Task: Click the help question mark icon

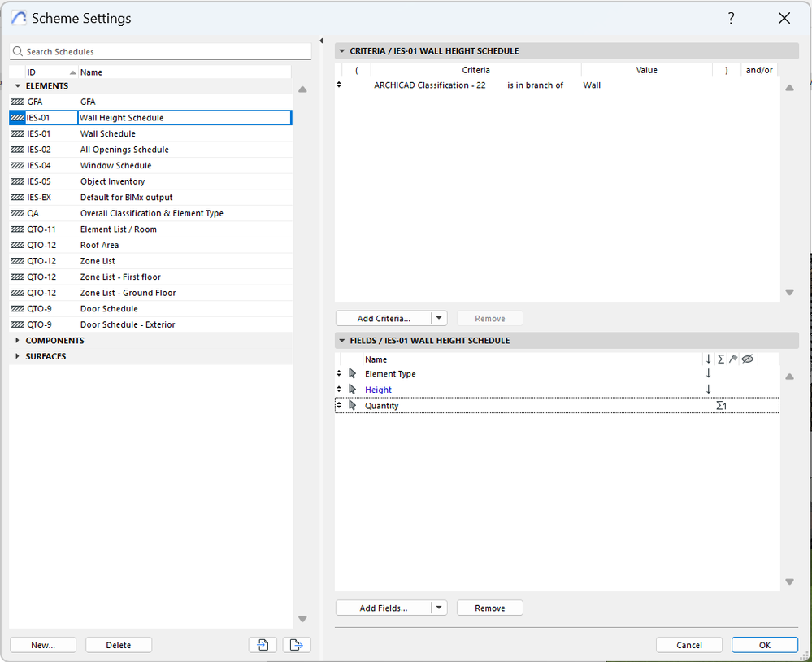Action: 731,18
